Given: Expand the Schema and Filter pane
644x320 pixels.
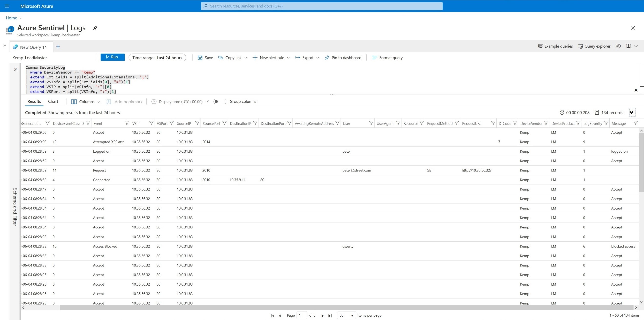Looking at the screenshot, I should tap(16, 69).
